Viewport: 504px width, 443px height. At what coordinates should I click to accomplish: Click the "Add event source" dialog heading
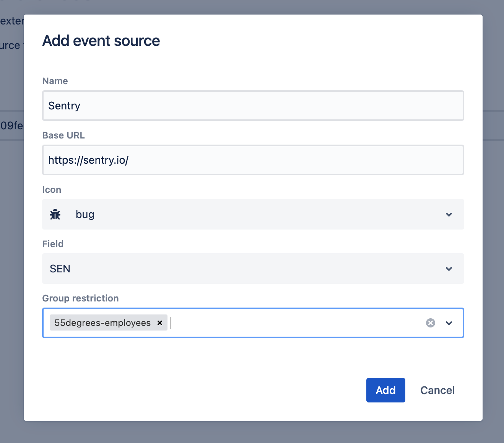(101, 41)
